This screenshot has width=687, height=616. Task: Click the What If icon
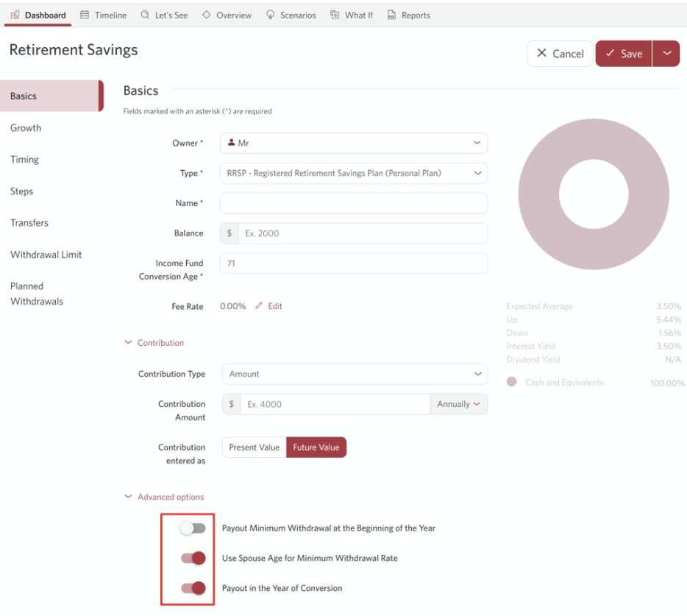click(x=335, y=15)
